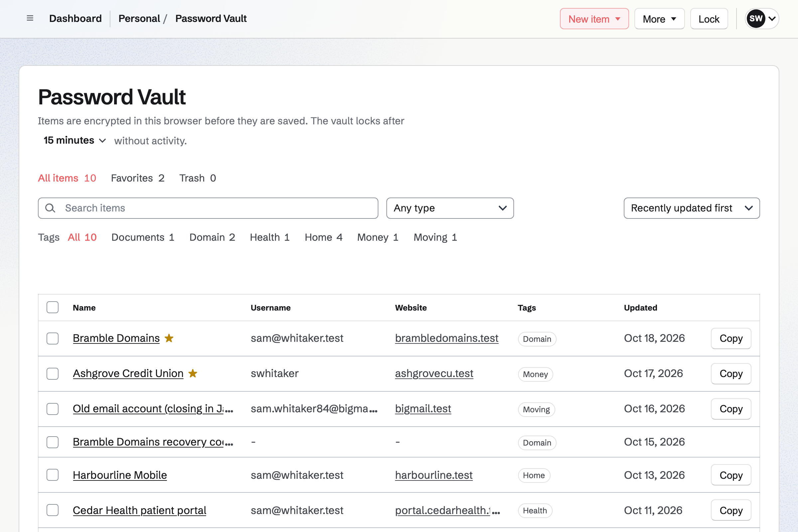Filter by the Domain tag
The width and height of the screenshot is (798, 532).
212,237
